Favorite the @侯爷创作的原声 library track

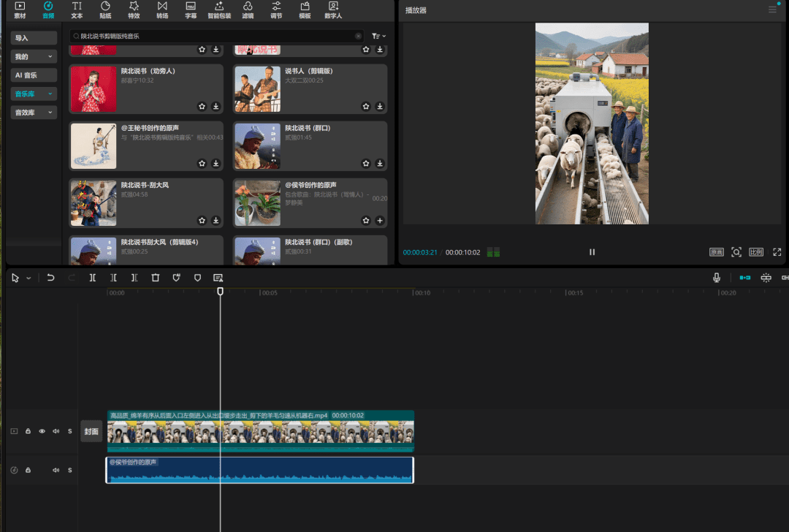coord(366,221)
